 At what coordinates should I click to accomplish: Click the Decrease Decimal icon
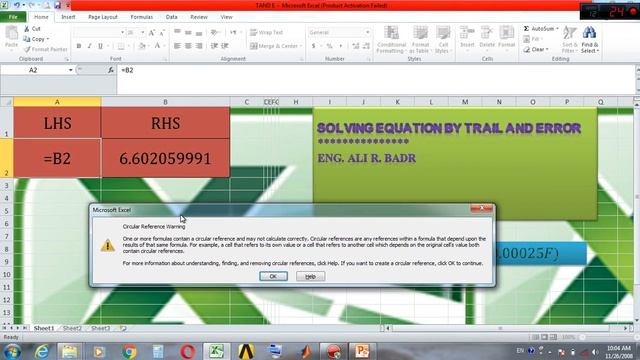coord(366,46)
